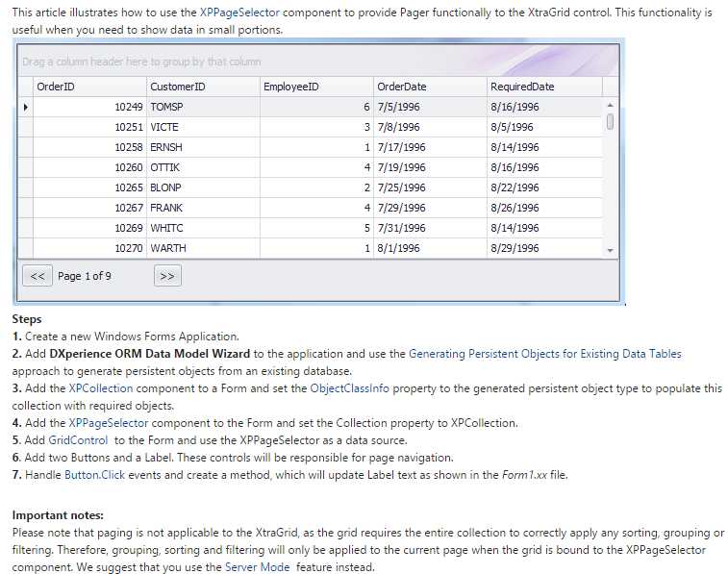Viewport: 728px width, 574px height.
Task: Select cell TOMSP
Action: click(x=203, y=107)
